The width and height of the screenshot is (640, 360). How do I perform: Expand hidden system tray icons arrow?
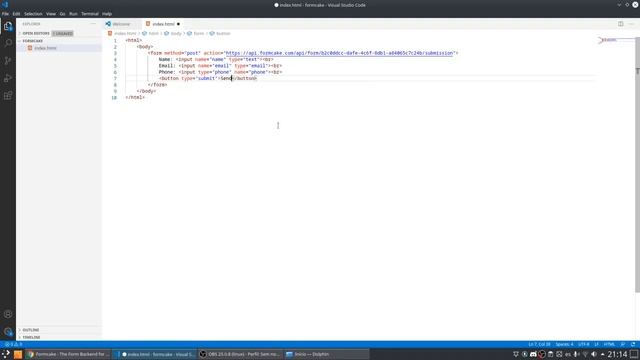click(x=602, y=354)
